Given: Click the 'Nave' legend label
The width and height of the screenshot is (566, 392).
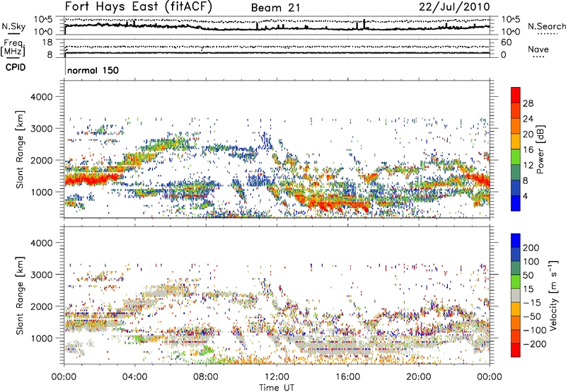Looking at the screenshot, I should 538,49.
